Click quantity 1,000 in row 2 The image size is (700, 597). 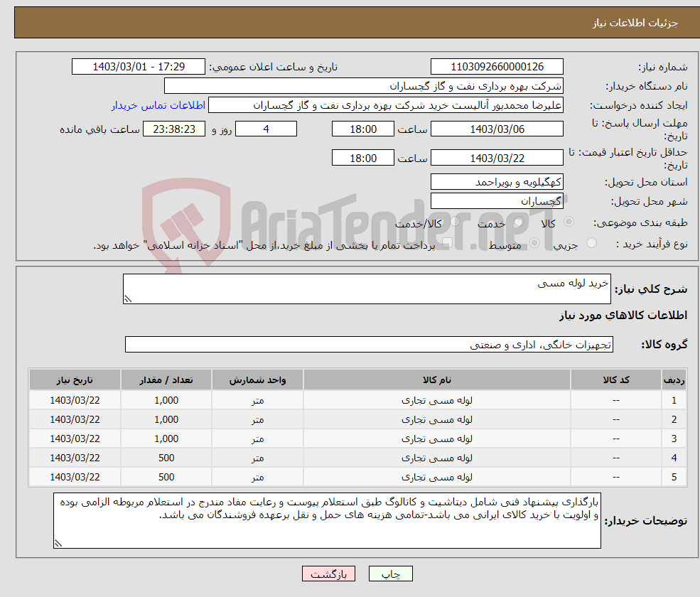(166, 420)
